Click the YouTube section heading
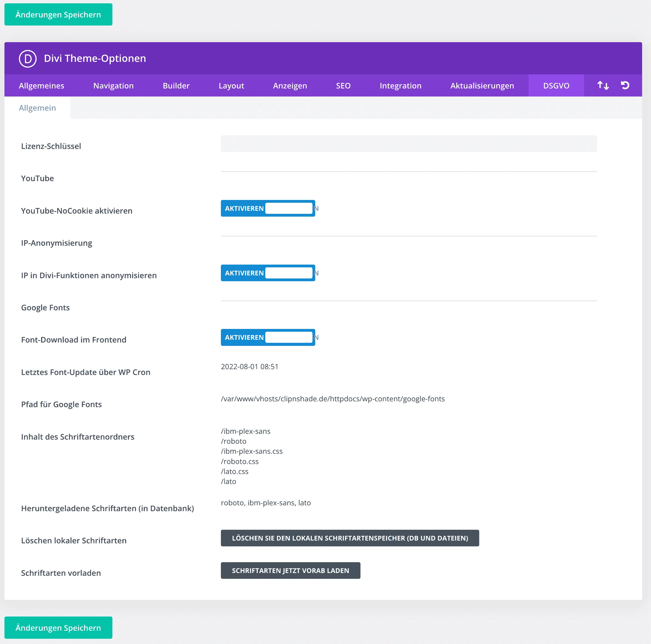 coord(37,179)
